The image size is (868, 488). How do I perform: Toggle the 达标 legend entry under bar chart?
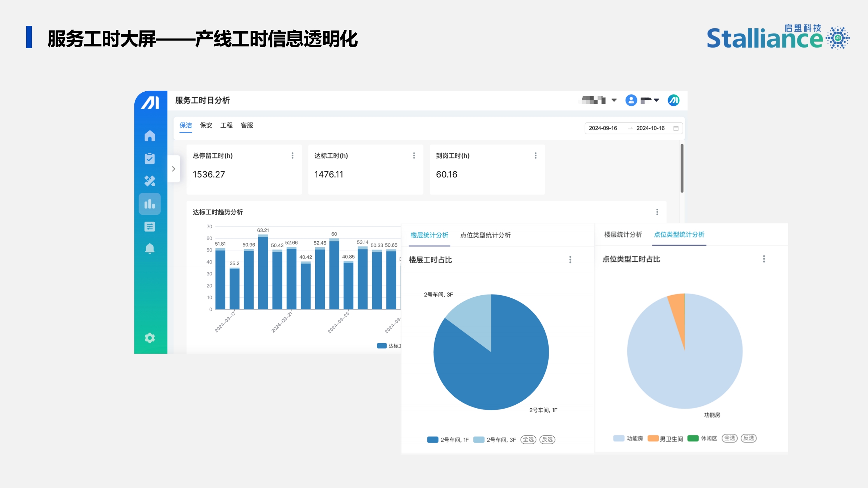389,346
